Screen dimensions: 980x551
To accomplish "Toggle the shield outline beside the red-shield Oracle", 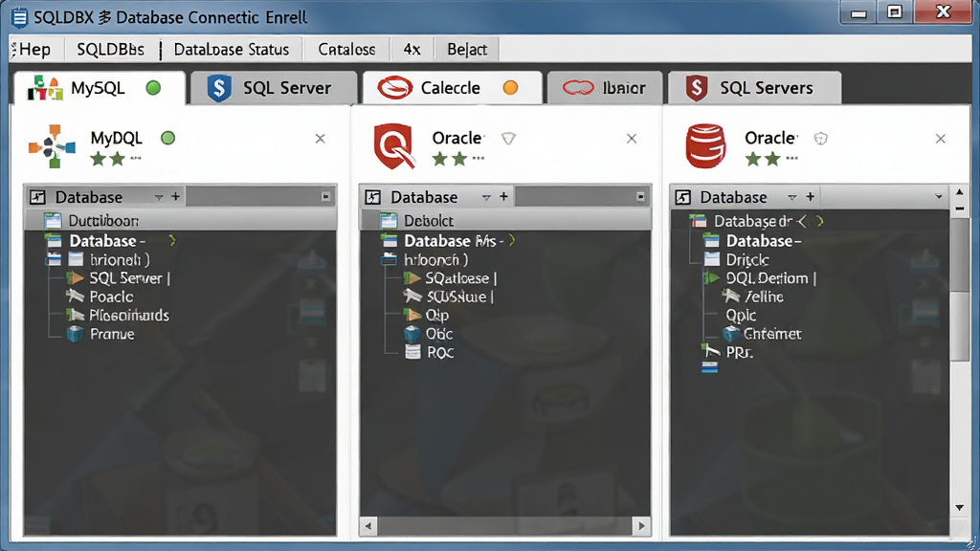I will pyautogui.click(x=509, y=139).
